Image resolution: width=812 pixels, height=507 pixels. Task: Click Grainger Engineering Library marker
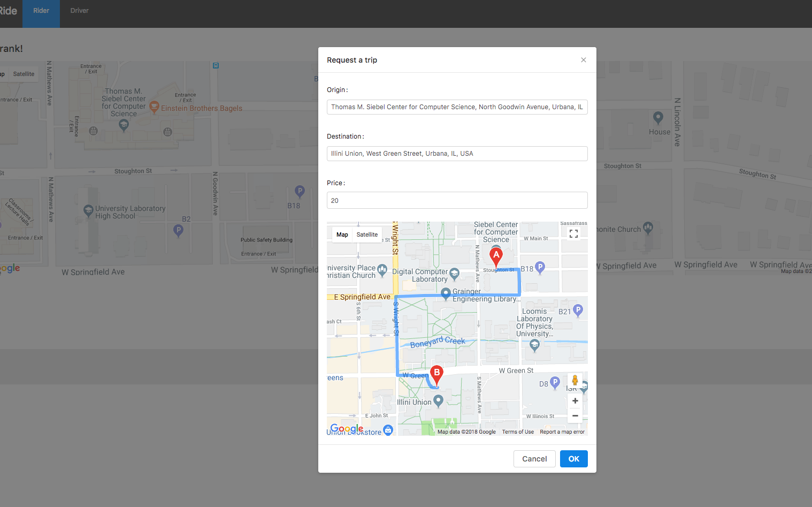[446, 294]
